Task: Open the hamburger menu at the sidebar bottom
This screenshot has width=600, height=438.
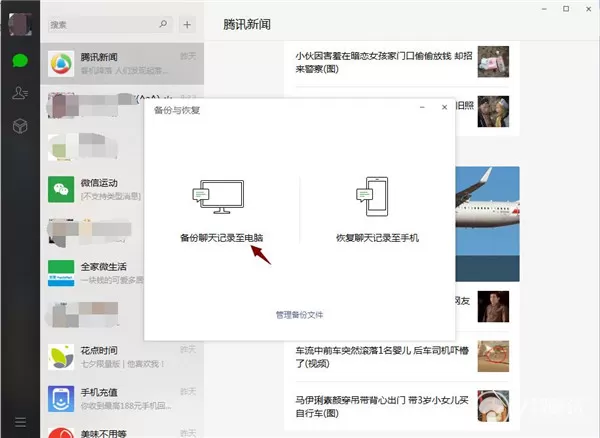Action: [20, 422]
